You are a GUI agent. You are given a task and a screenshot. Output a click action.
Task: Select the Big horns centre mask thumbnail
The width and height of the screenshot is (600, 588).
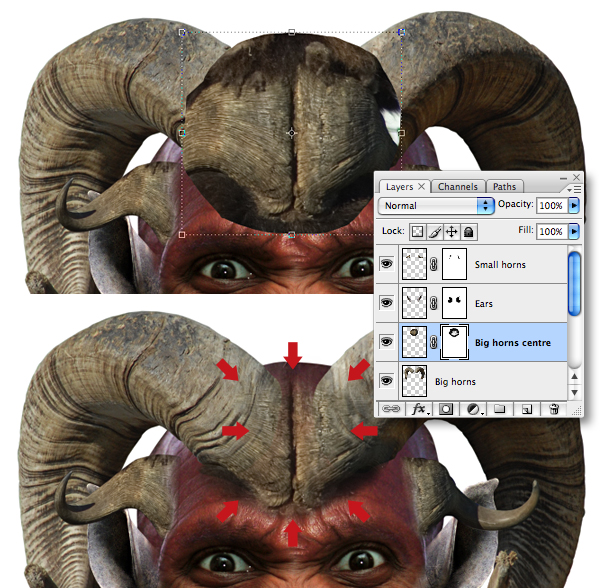click(x=454, y=342)
